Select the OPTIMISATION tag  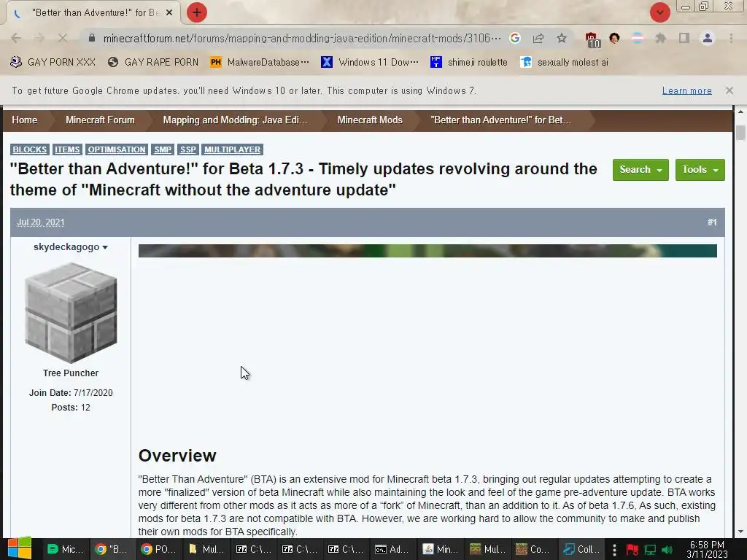(117, 149)
